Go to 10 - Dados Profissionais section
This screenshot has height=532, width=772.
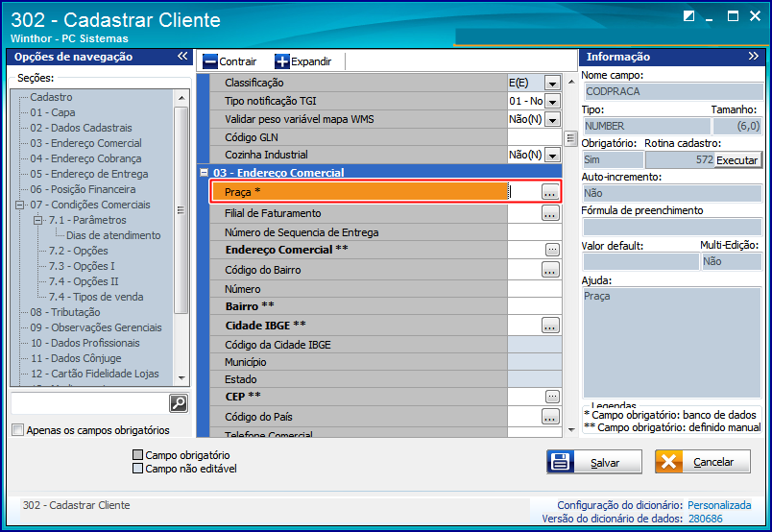(84, 343)
